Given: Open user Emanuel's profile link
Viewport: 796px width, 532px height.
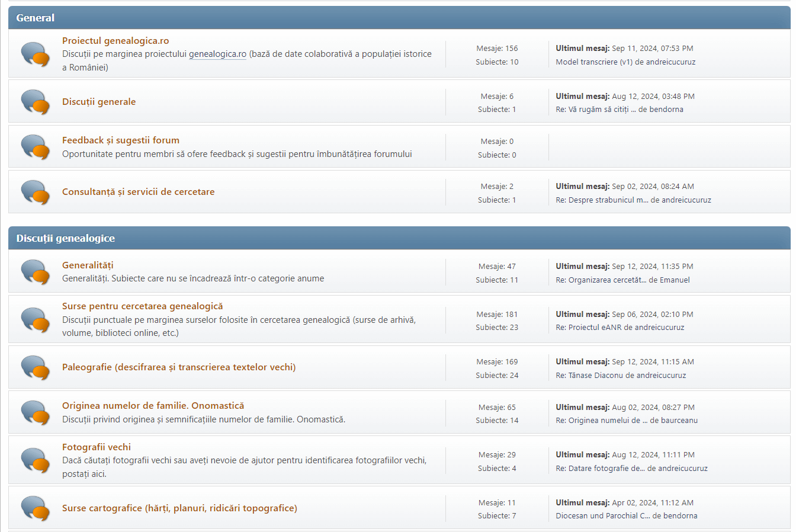Looking at the screenshot, I should 675,280.
